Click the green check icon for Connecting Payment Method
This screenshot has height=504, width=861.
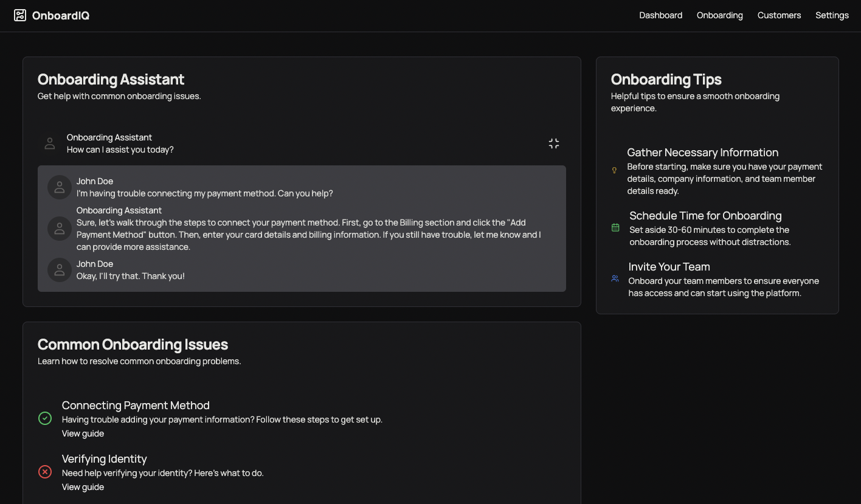tap(45, 418)
